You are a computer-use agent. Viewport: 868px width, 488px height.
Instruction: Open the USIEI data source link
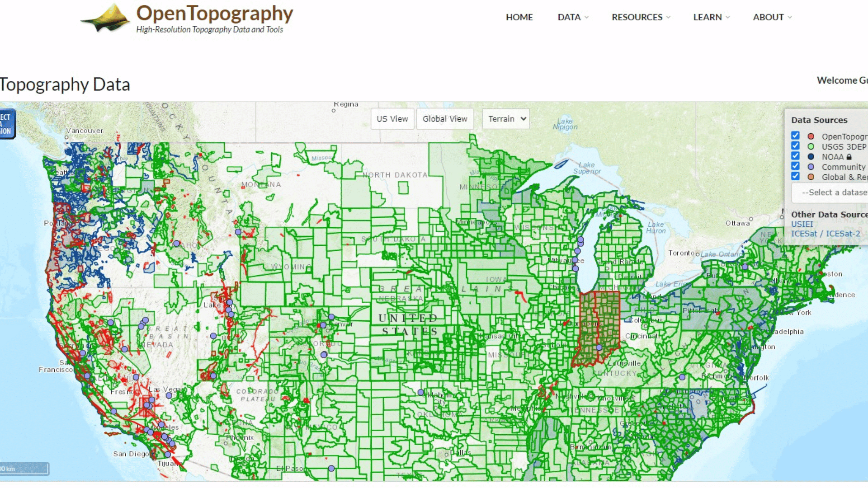tap(802, 224)
